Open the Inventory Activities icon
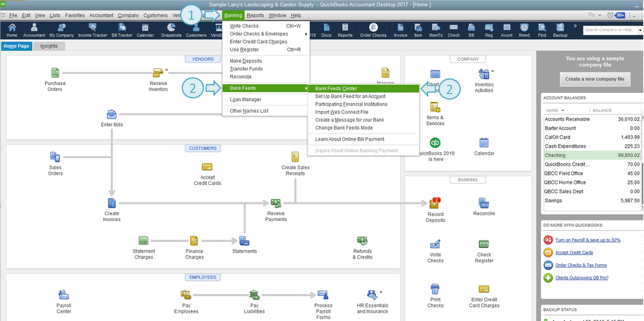Image resolution: width=644 pixels, height=321 pixels. tap(483, 74)
